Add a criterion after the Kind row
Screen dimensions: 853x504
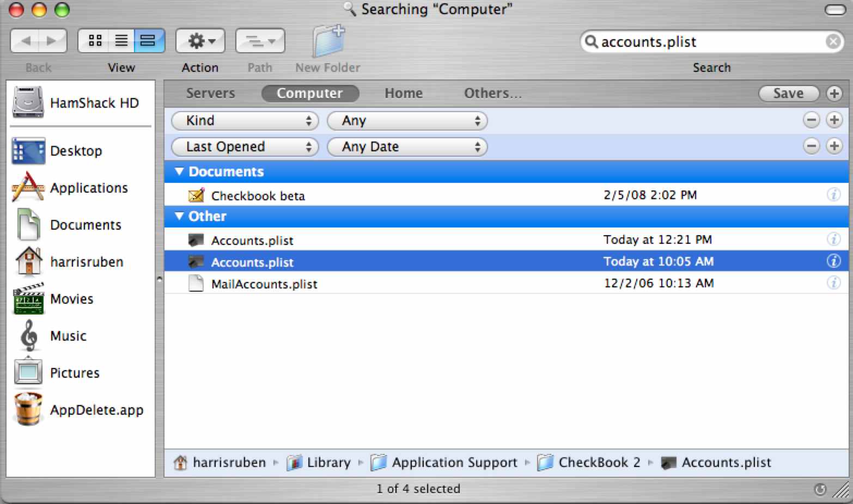coord(834,120)
